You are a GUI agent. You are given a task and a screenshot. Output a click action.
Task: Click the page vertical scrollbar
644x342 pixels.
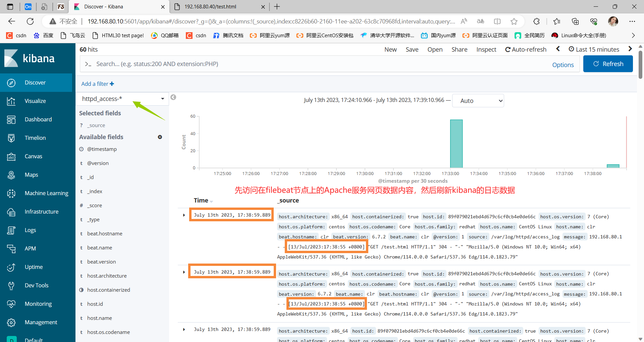[640, 64]
